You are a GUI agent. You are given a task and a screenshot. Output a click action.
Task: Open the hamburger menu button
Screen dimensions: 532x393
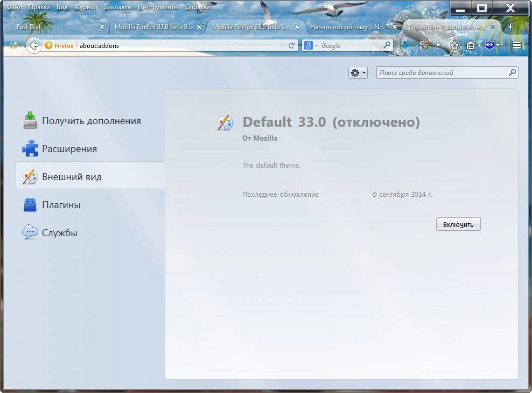[517, 45]
